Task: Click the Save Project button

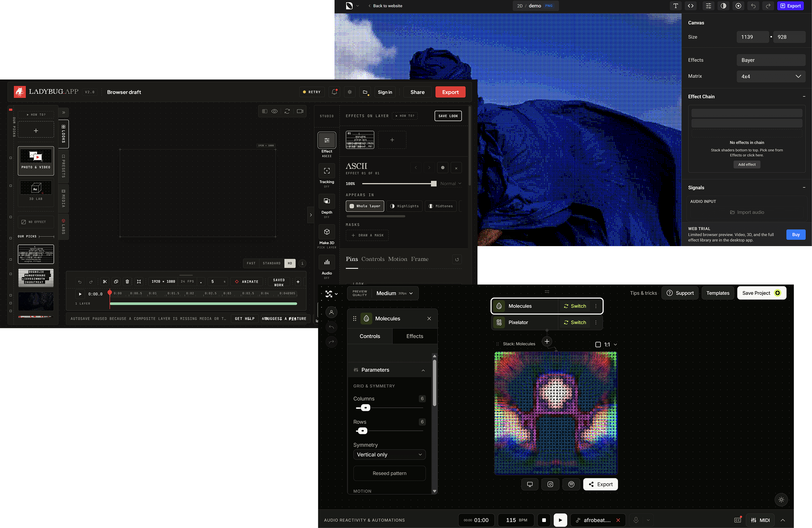Action: [761, 293]
